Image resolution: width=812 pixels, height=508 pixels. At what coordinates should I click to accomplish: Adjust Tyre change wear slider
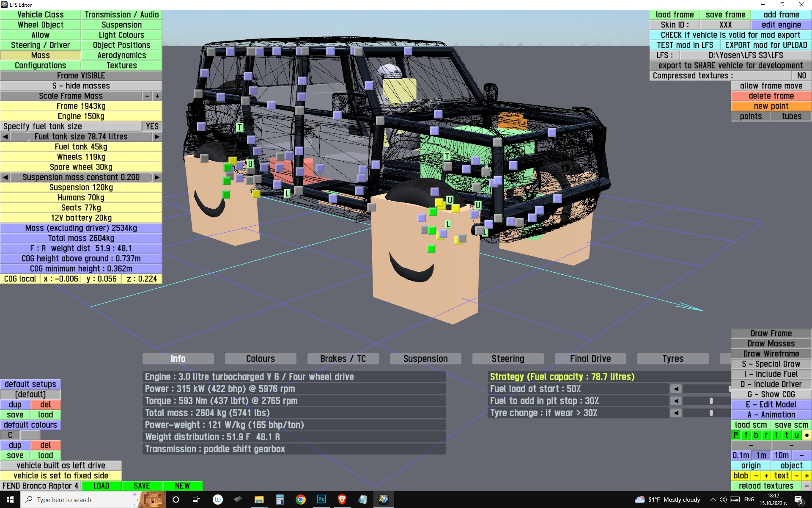coord(711,413)
